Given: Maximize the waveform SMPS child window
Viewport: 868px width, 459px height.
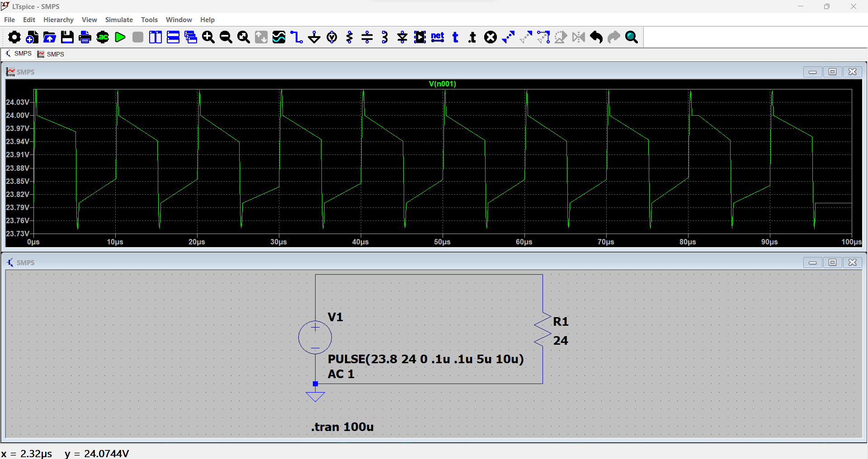Looking at the screenshot, I should [x=833, y=72].
